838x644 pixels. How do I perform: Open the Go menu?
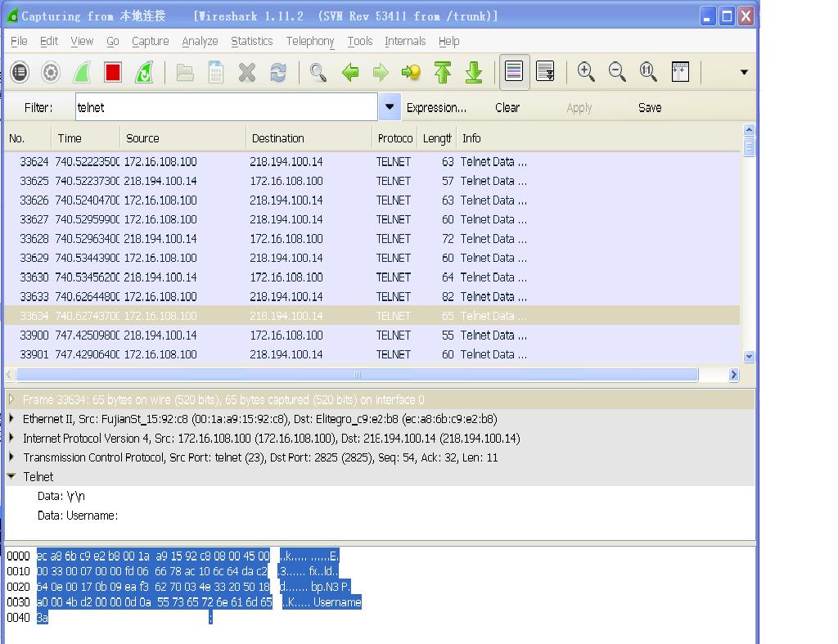[113, 41]
